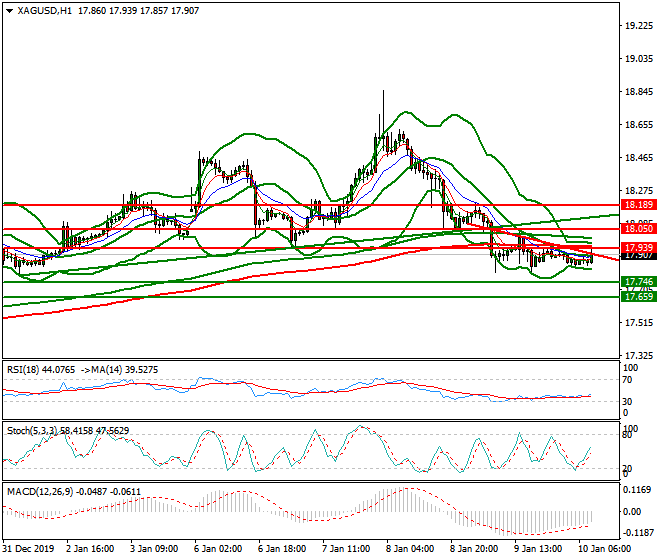This screenshot has width=660, height=560.
Task: Click the ->MA(14) 39.5275 label
Action: (x=120, y=370)
